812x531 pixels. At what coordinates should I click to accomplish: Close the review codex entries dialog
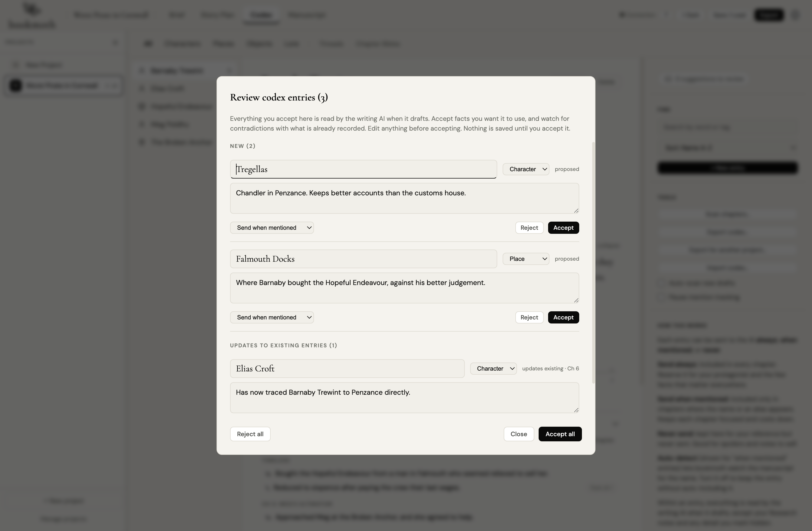click(x=519, y=434)
